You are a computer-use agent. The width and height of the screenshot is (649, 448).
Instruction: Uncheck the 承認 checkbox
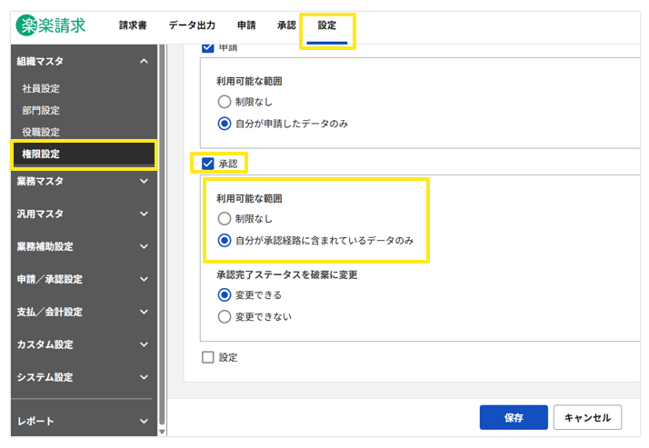point(208,163)
